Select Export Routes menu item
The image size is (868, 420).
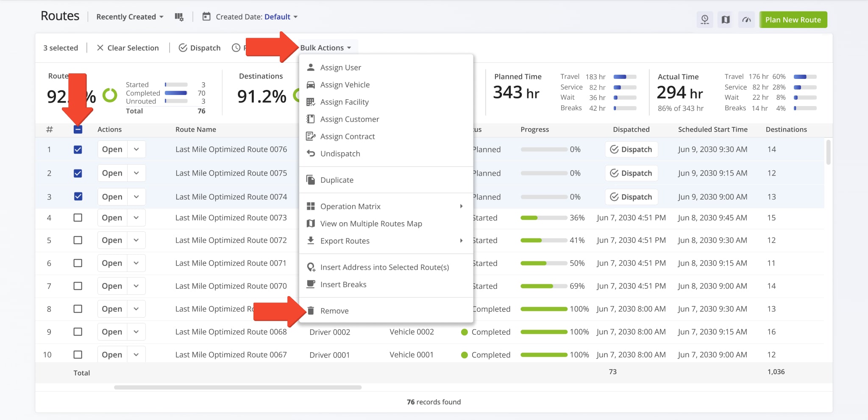tap(345, 241)
